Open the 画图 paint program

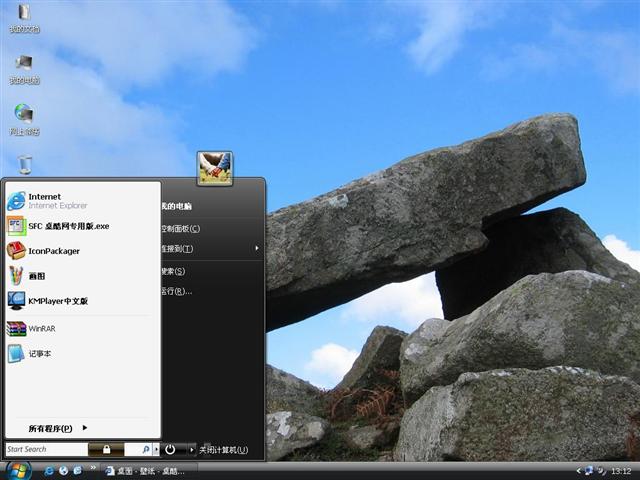[83, 276]
